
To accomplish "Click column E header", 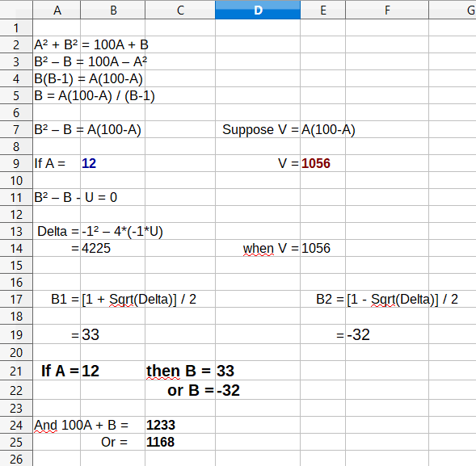I will [x=322, y=10].
